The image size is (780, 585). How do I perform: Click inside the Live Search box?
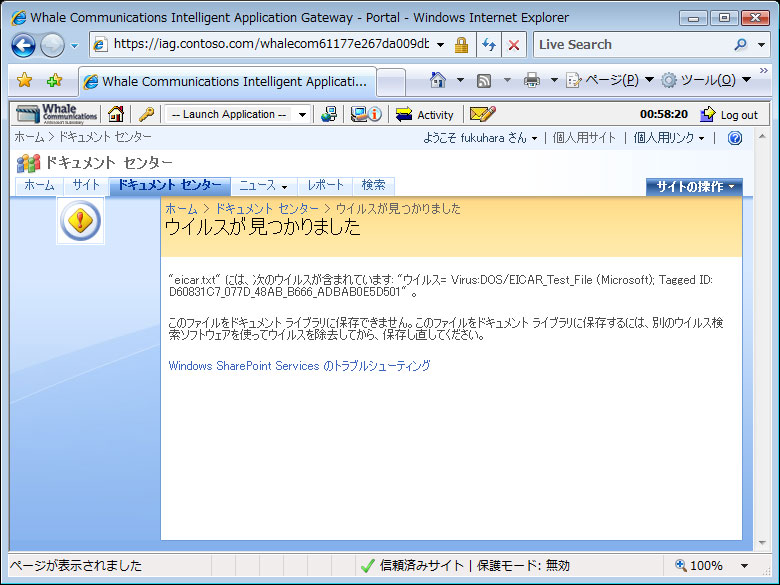[632, 45]
